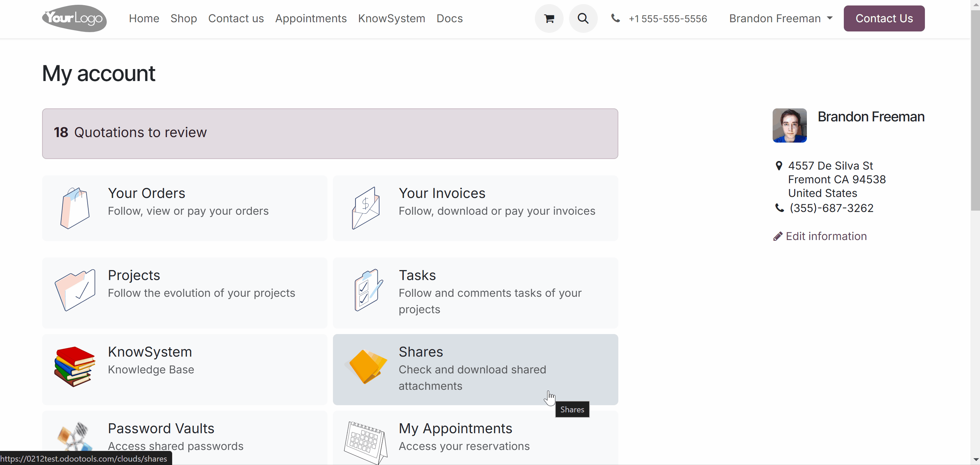Open the My Appointments title link
980x465 pixels.
(x=455, y=428)
